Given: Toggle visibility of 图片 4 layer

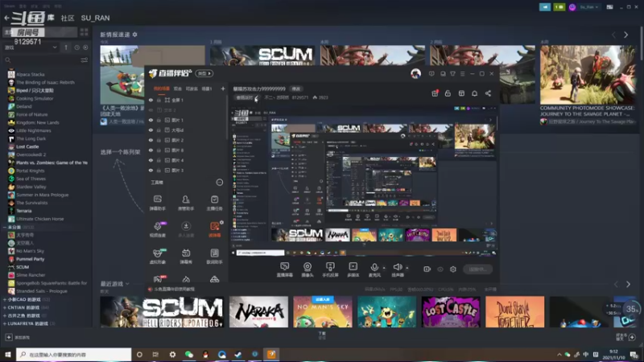Looking at the screenshot, I should click(151, 160).
